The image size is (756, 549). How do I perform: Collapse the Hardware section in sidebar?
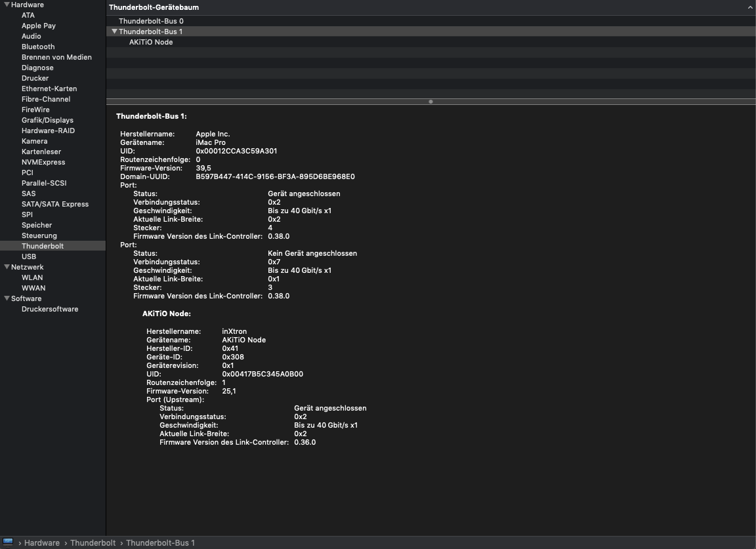click(x=7, y=5)
